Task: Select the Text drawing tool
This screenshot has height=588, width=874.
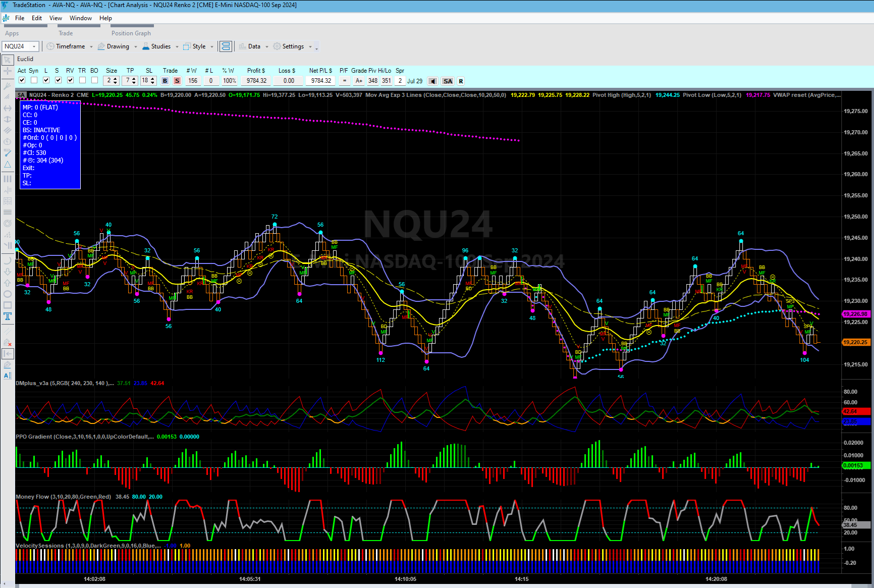Action: 8,316
